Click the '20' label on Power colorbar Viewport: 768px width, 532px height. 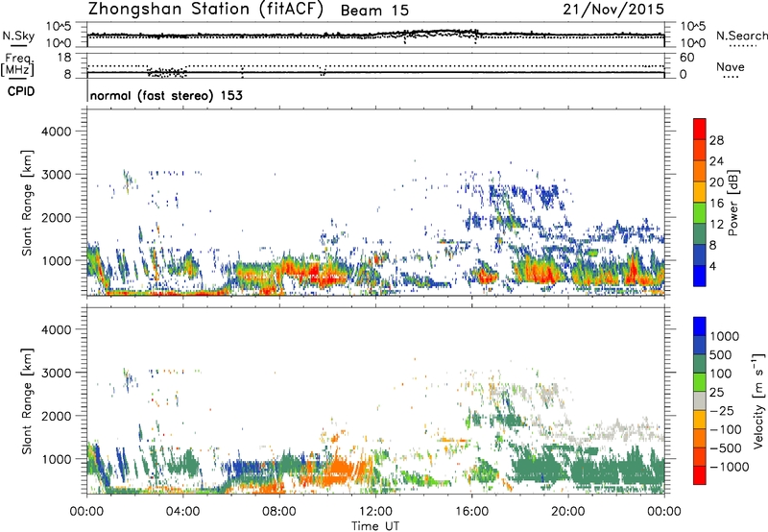coord(716,182)
